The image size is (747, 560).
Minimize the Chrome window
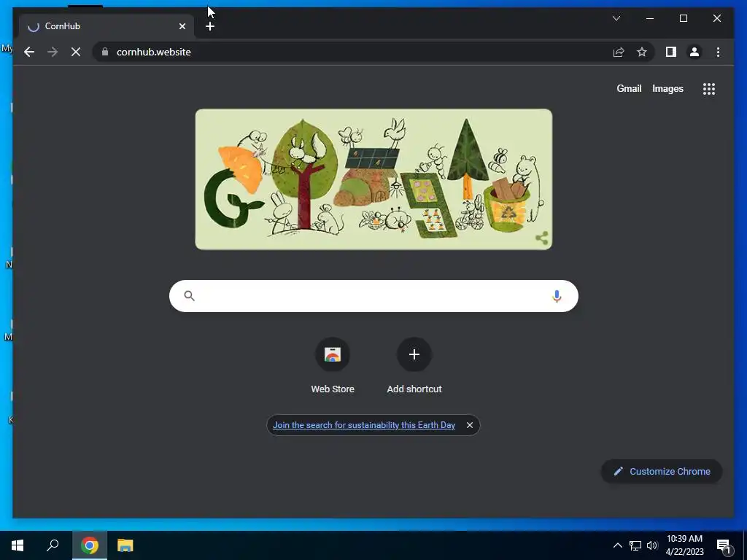[x=650, y=18]
